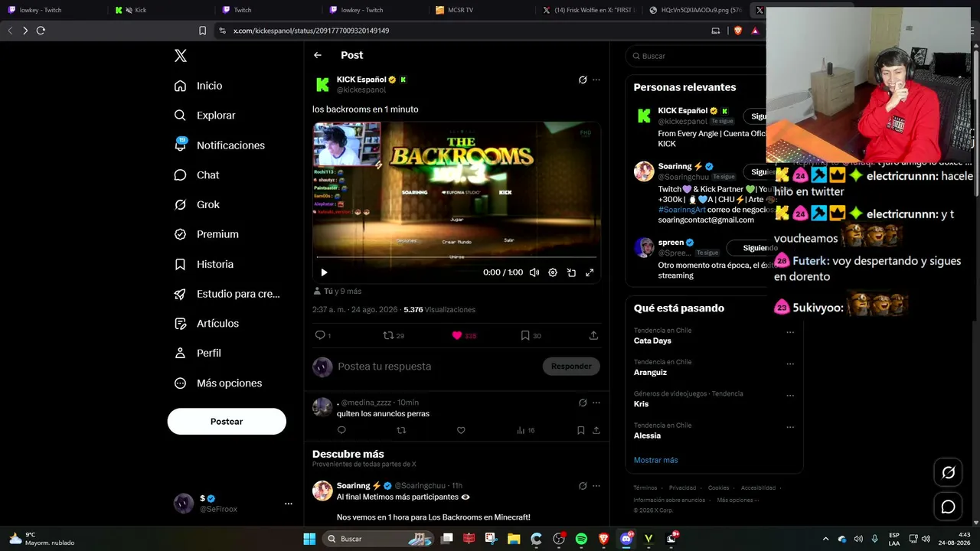Bookmark this page in address bar
Viewport: 980px width, 551px height.
click(202, 31)
